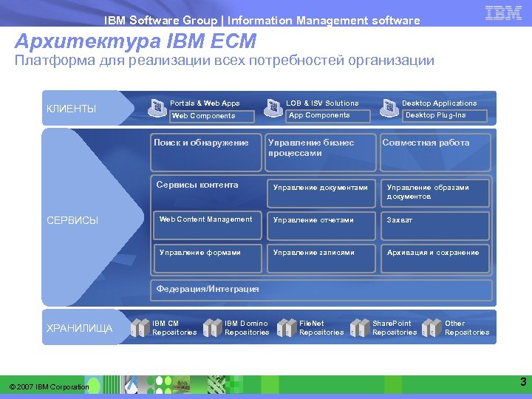Click the SharePoint Repositories label

395,328
